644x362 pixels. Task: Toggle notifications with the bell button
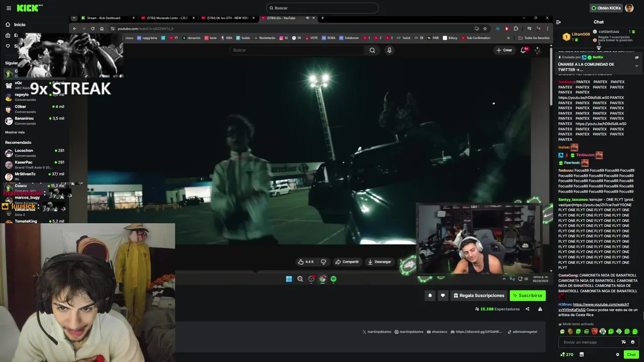430,296
